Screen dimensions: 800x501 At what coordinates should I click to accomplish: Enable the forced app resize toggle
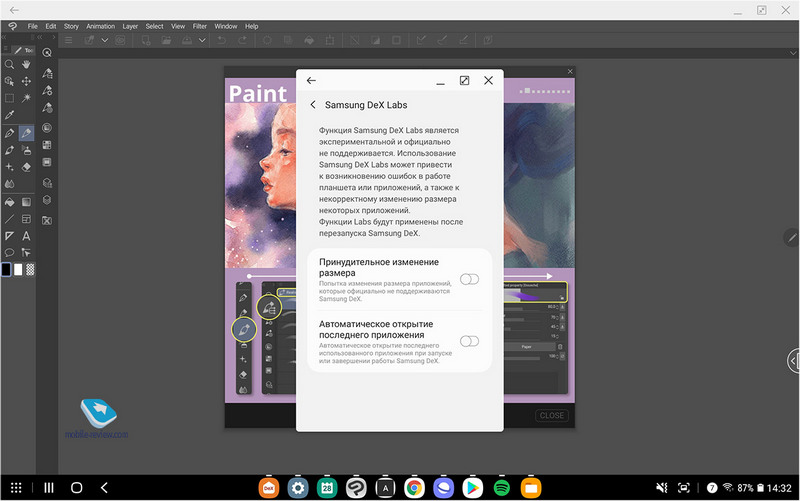pyautogui.click(x=469, y=279)
